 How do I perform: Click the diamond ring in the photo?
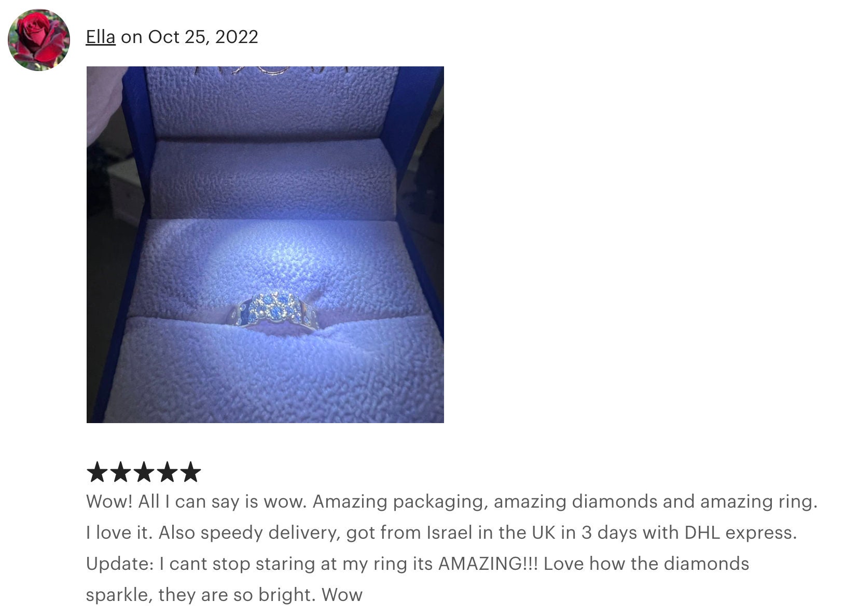coord(275,310)
